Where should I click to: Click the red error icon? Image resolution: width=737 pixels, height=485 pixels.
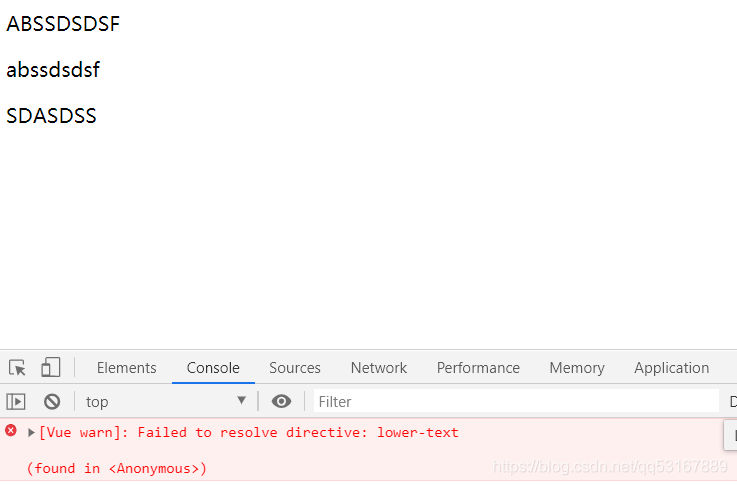(11, 430)
